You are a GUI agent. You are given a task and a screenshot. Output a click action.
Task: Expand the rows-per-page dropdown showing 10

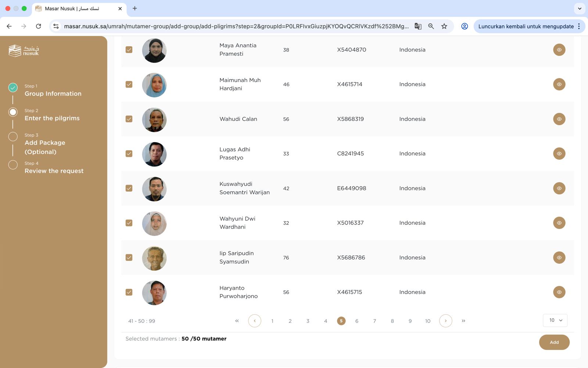point(555,320)
